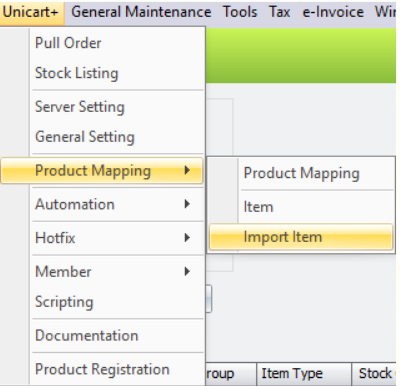Image resolution: width=400 pixels, height=386 pixels.
Task: Open the e-Invoice menu
Action: pyautogui.click(x=333, y=13)
